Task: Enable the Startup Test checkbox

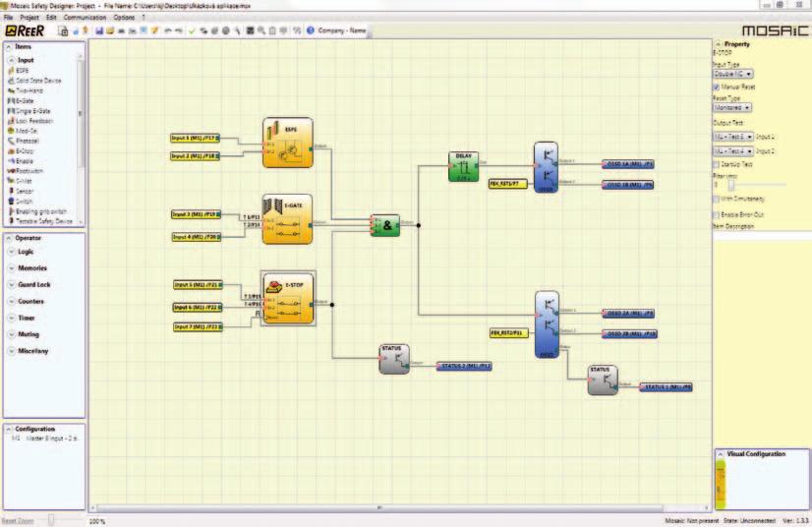Action: click(717, 165)
